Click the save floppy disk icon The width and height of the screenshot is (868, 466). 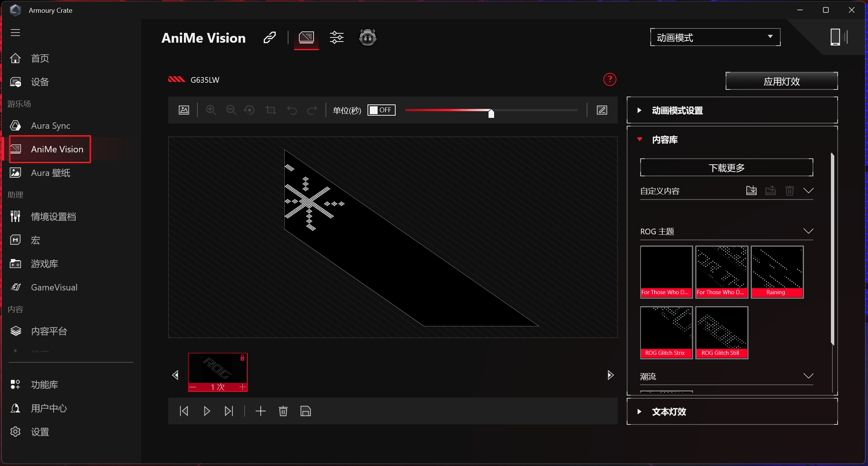(306, 411)
